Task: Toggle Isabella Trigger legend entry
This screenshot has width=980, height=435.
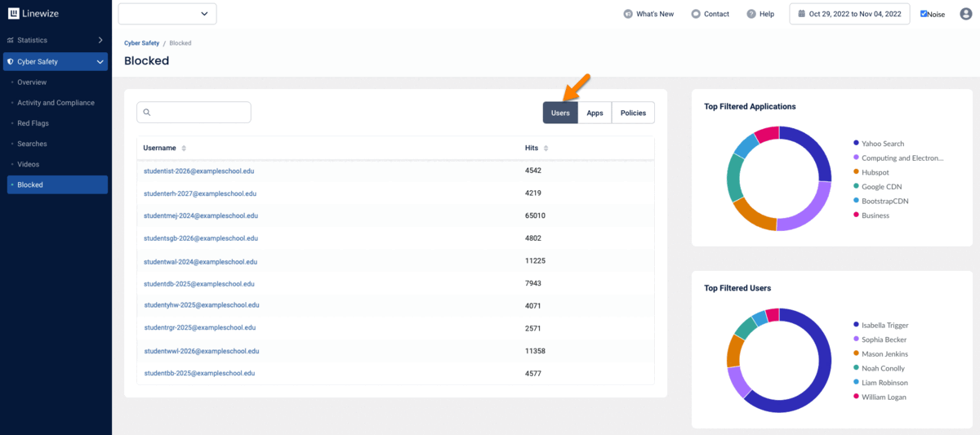Action: (x=884, y=326)
